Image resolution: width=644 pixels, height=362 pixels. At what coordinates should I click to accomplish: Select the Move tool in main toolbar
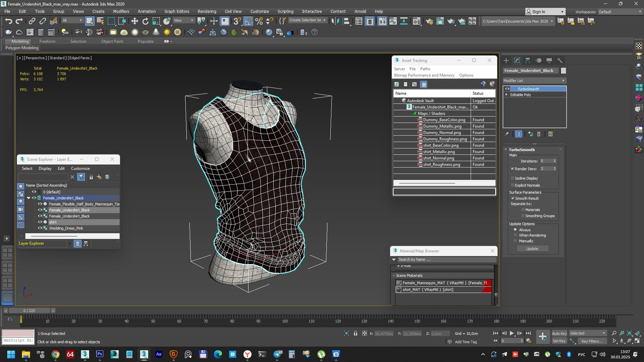135,21
